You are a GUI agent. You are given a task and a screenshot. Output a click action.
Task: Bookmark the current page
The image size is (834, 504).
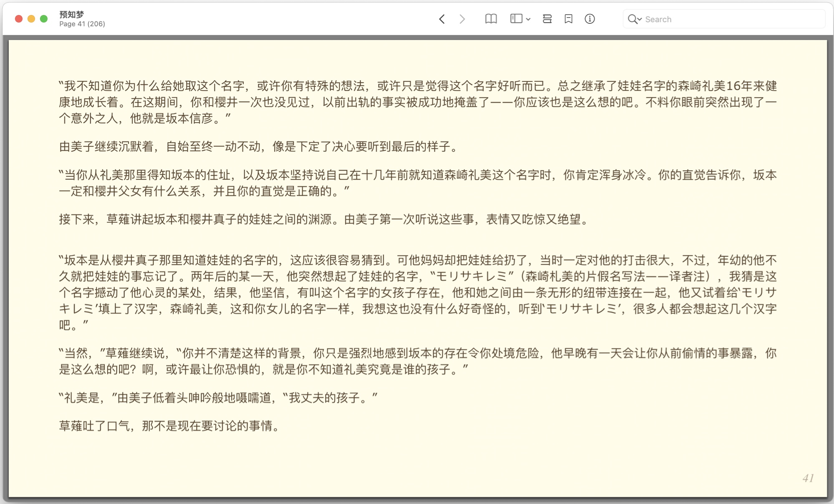click(569, 19)
